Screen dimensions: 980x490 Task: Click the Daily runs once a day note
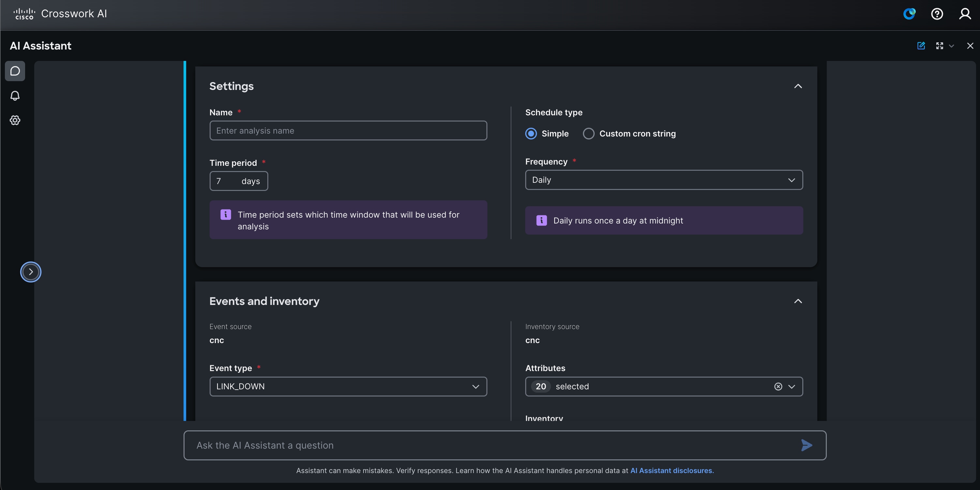(664, 221)
